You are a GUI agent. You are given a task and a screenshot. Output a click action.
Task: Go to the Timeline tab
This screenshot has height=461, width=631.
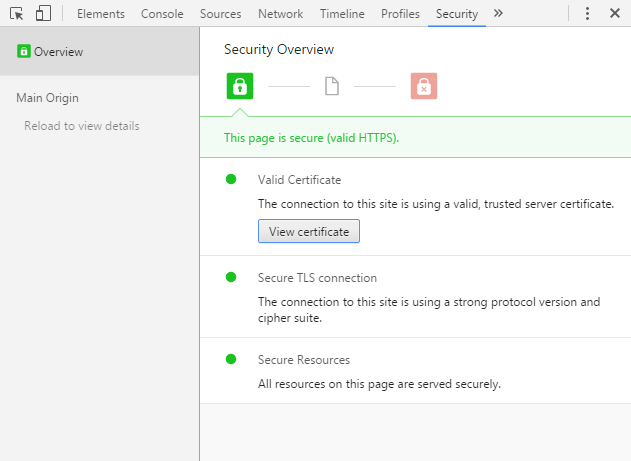point(342,14)
